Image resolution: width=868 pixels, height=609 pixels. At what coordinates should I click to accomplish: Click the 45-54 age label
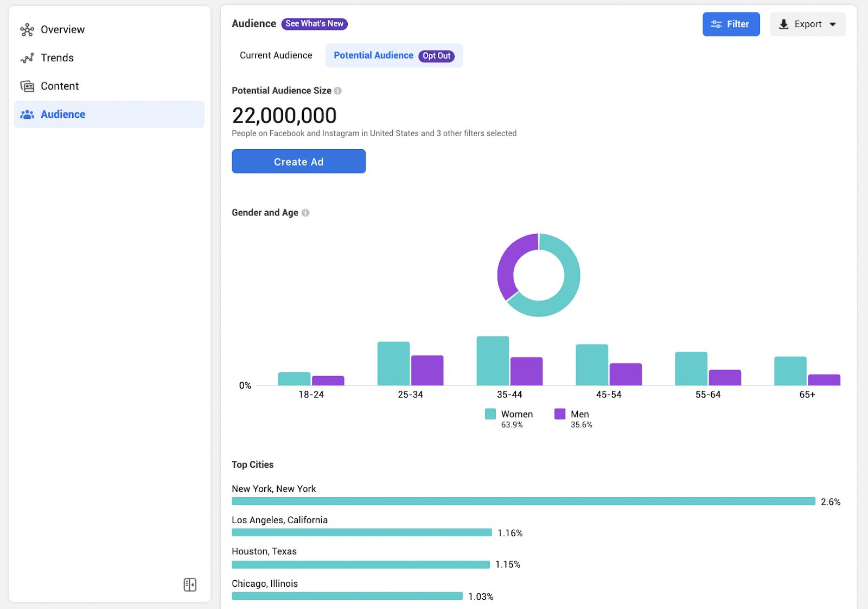coord(609,395)
